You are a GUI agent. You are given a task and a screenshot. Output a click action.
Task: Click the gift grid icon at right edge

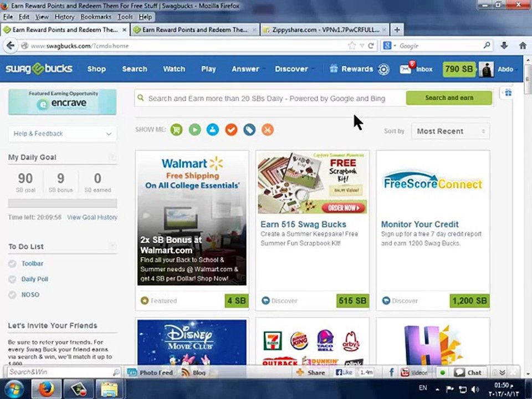click(x=508, y=93)
